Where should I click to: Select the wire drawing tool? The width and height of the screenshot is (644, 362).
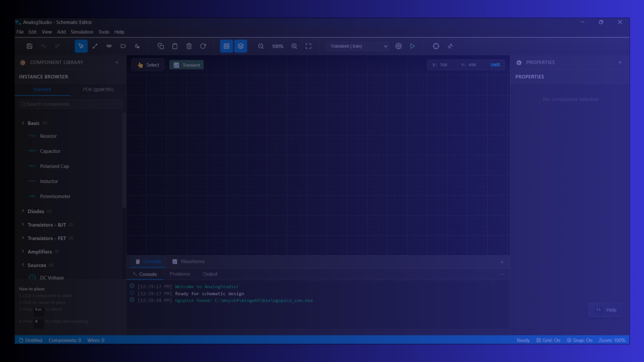tap(95, 46)
